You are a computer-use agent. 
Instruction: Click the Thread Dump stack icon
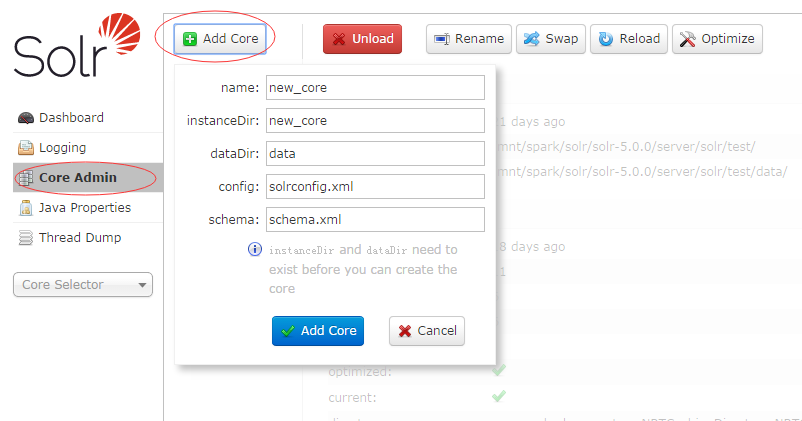[26, 238]
